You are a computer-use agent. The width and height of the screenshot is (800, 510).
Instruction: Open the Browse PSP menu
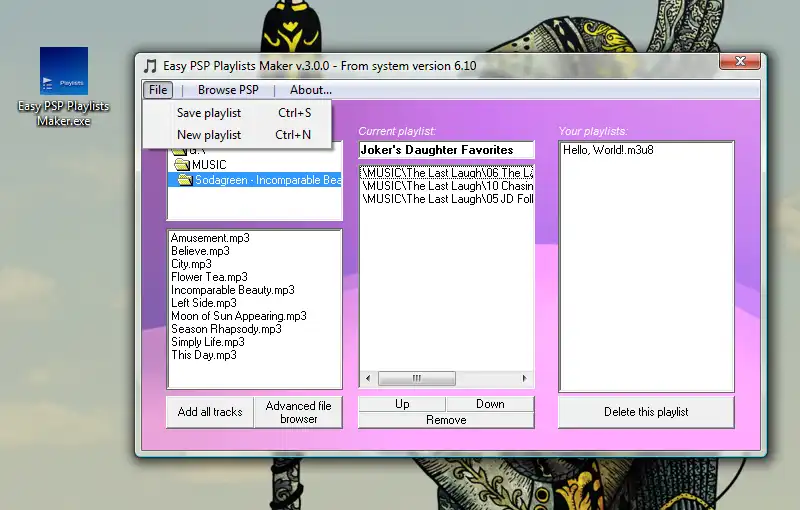tap(228, 90)
